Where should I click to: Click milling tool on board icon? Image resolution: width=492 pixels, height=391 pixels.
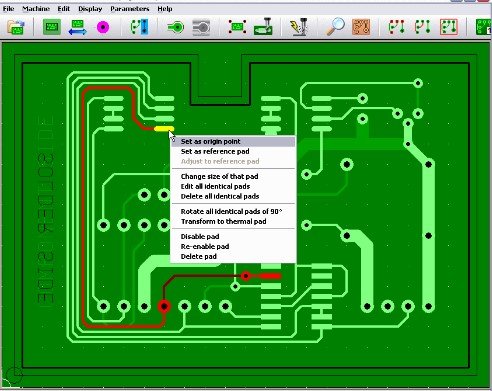coord(263,27)
